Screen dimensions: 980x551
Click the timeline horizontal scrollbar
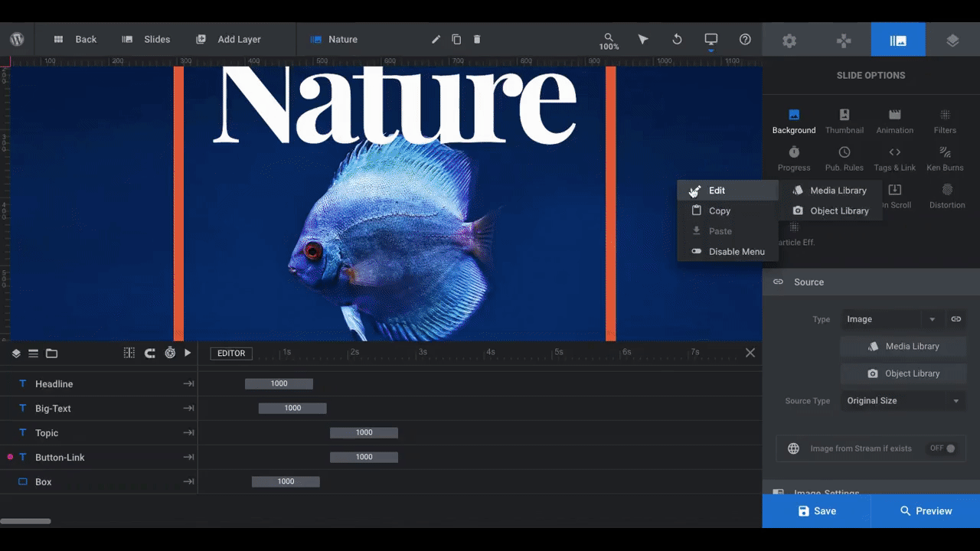(25, 521)
